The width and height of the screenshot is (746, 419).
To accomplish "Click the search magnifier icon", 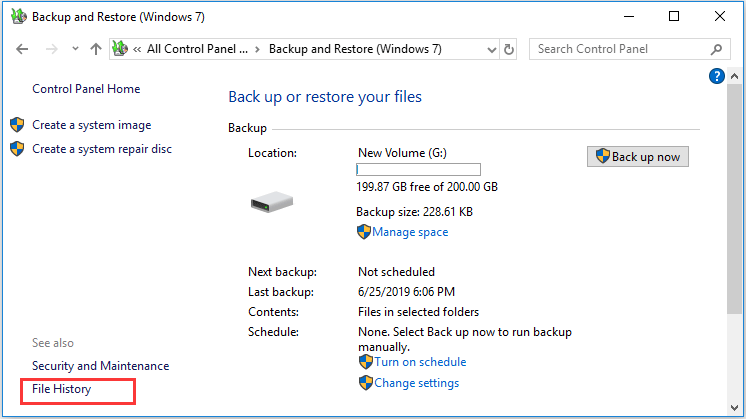I will click(716, 49).
